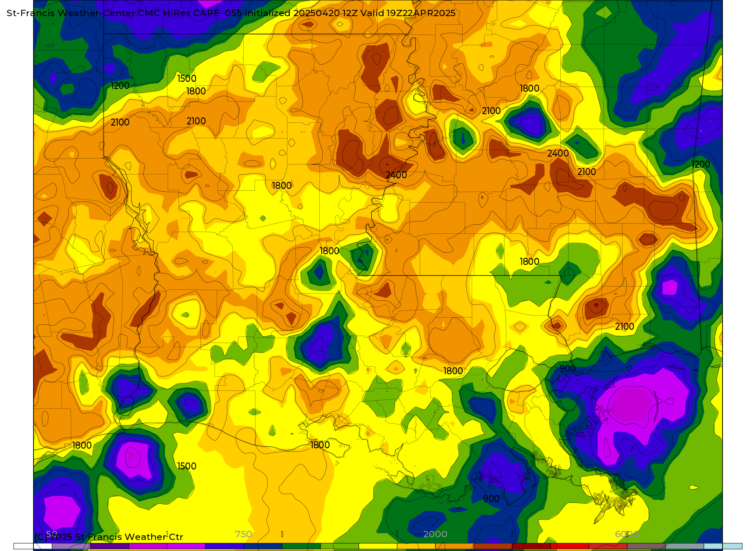Select the dark blue swatch in the color bar
The height and width of the screenshot is (551, 756).
point(263,546)
